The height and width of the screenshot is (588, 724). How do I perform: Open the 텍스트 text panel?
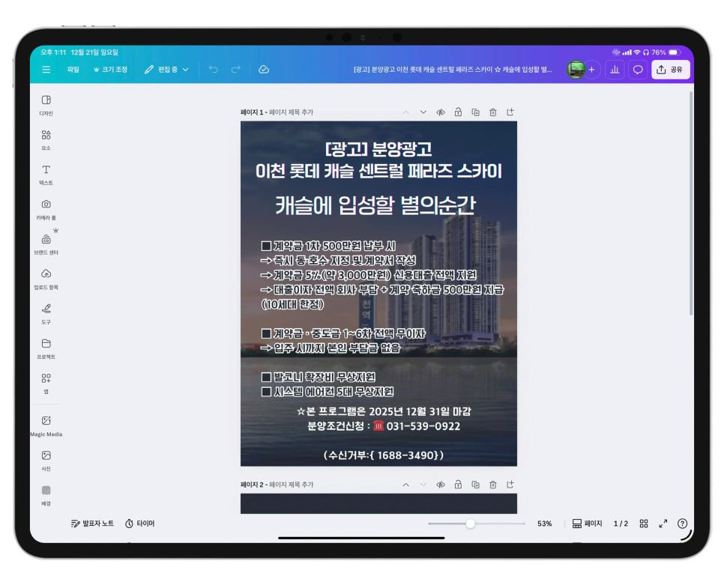tap(46, 175)
